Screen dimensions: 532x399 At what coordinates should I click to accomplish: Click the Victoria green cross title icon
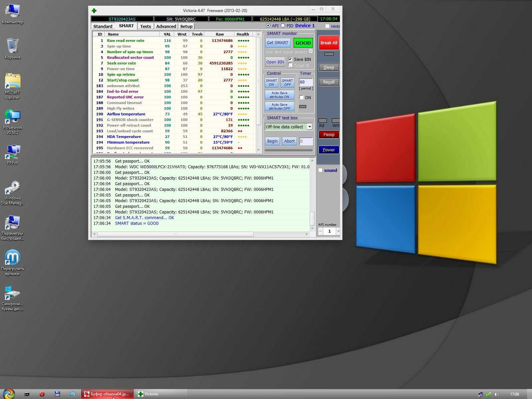coord(94,11)
